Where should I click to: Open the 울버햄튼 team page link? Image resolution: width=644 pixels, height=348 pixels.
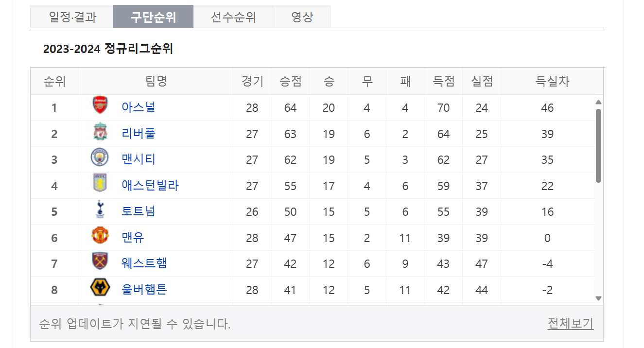pyautogui.click(x=144, y=288)
